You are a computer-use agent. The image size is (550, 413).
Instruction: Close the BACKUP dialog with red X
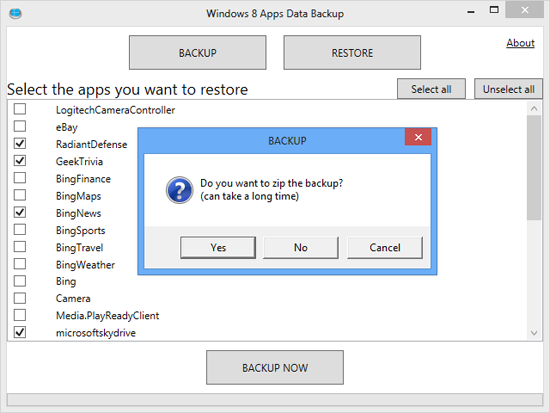(418, 137)
